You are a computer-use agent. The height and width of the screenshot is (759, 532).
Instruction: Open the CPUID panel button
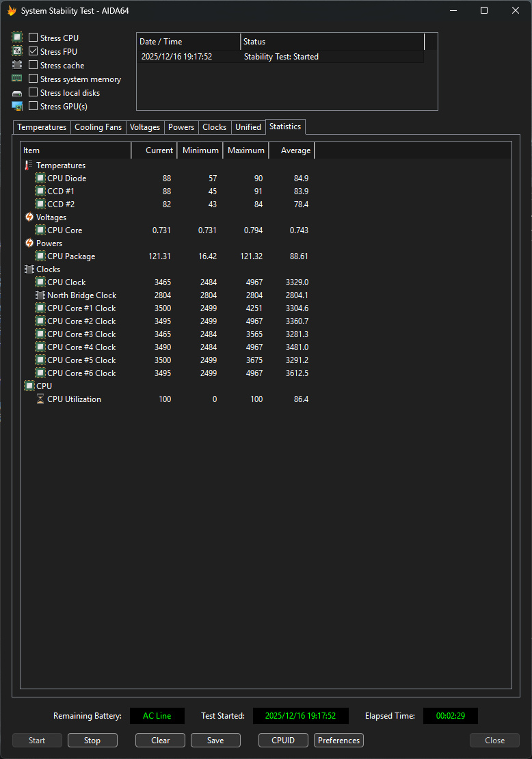[x=283, y=741]
